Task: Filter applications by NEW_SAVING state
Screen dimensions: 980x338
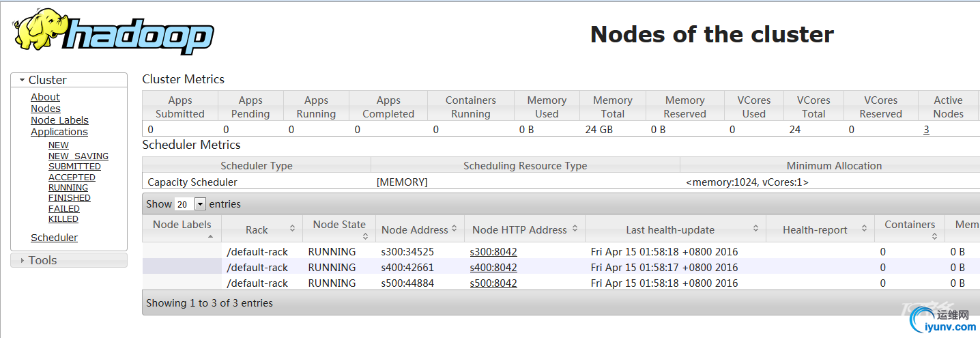Action: (78, 156)
